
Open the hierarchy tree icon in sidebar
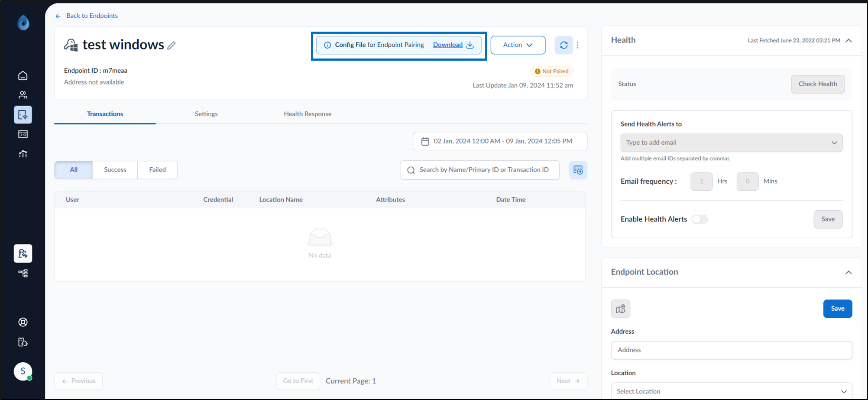pos(23,273)
